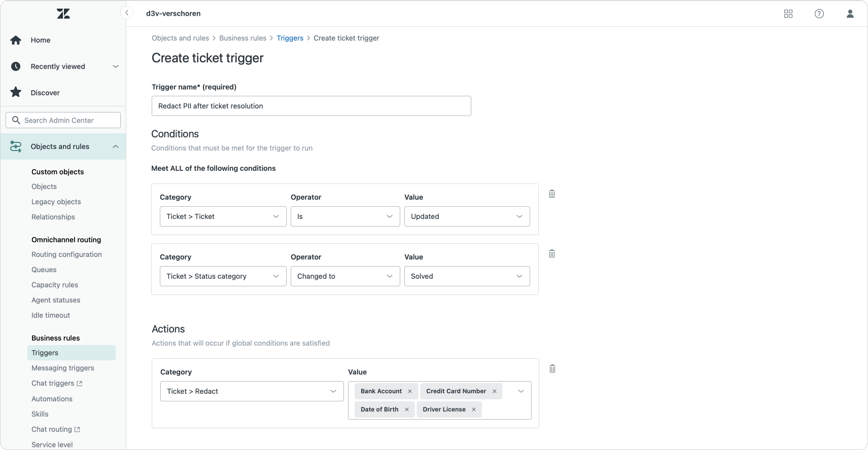Open the Ticket > Status category dropdown

pyautogui.click(x=223, y=276)
